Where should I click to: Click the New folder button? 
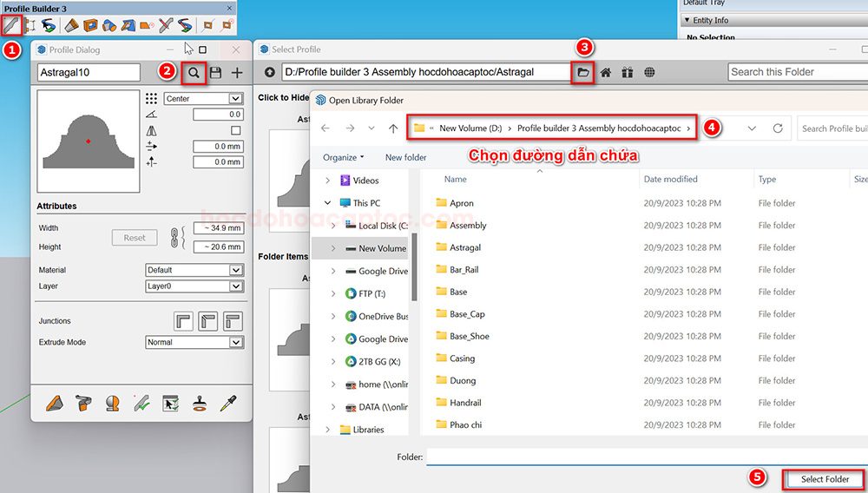(x=405, y=158)
